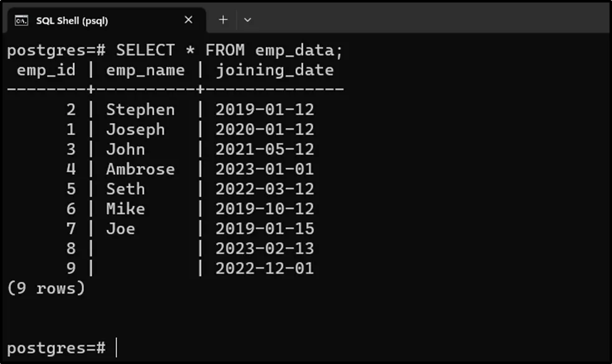
Task: Click the terminal icon in the tab
Action: (x=22, y=21)
